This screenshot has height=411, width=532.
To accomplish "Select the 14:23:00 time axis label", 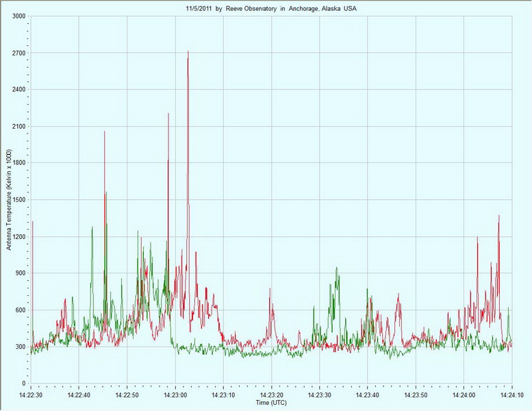I will (x=175, y=395).
